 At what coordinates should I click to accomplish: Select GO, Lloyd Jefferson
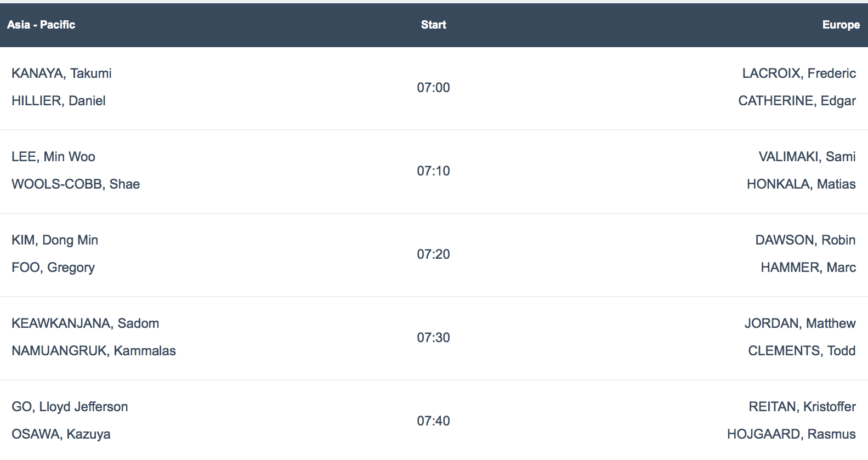tap(70, 407)
